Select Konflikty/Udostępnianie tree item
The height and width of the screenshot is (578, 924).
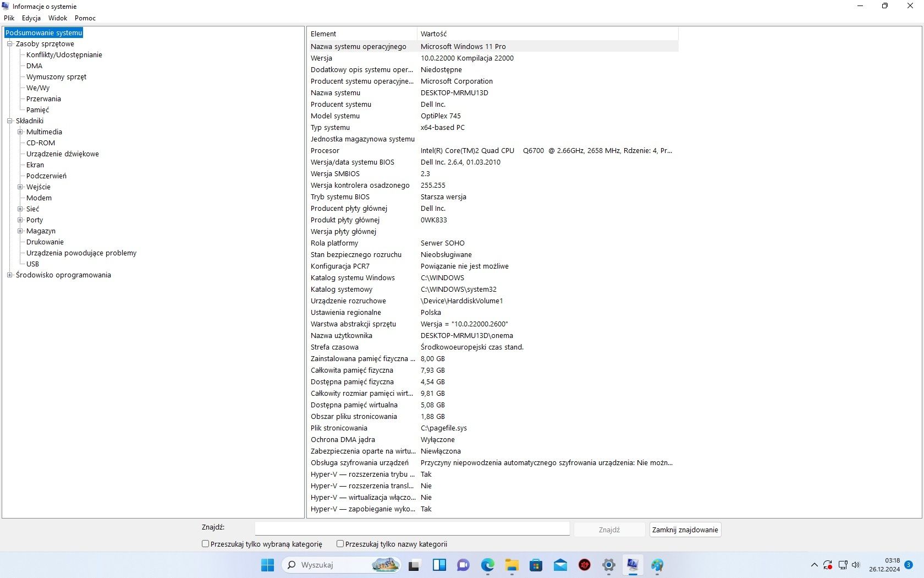pos(64,54)
